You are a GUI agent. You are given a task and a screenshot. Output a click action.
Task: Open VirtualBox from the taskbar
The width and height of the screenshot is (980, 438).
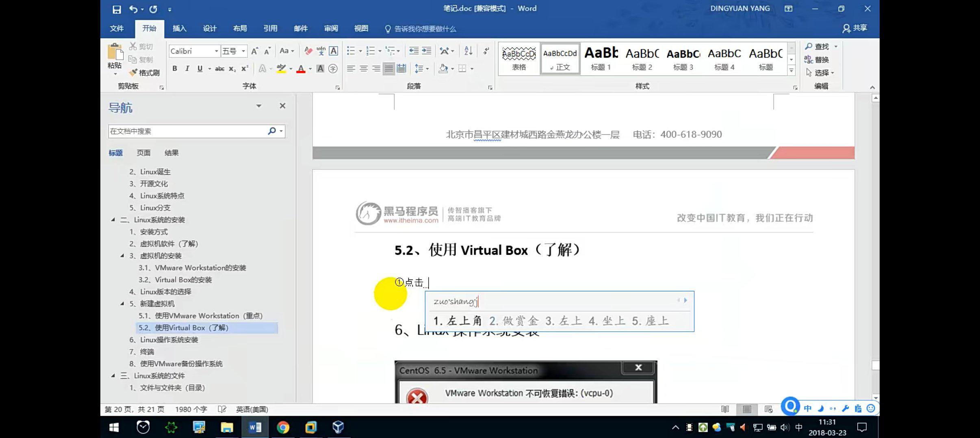click(x=338, y=427)
